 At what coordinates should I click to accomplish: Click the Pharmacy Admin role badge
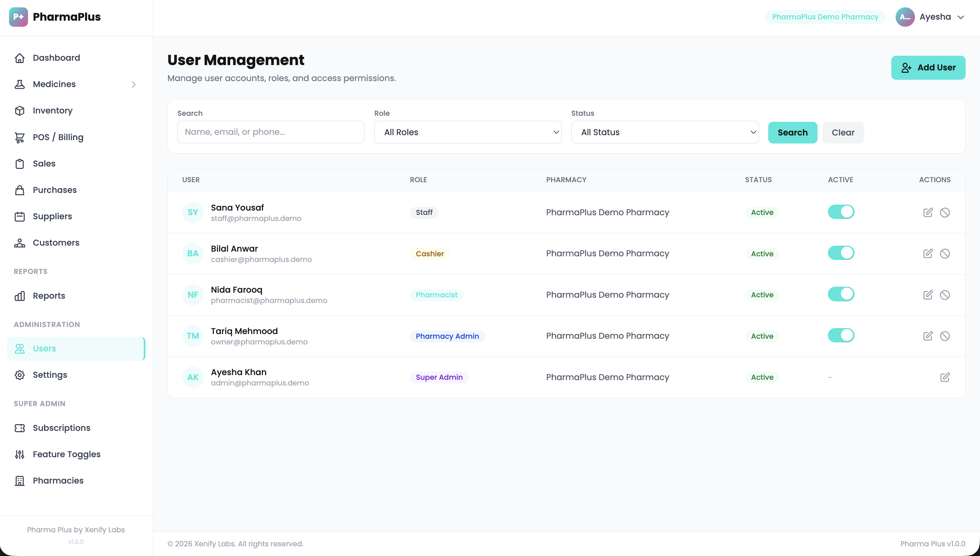click(447, 336)
